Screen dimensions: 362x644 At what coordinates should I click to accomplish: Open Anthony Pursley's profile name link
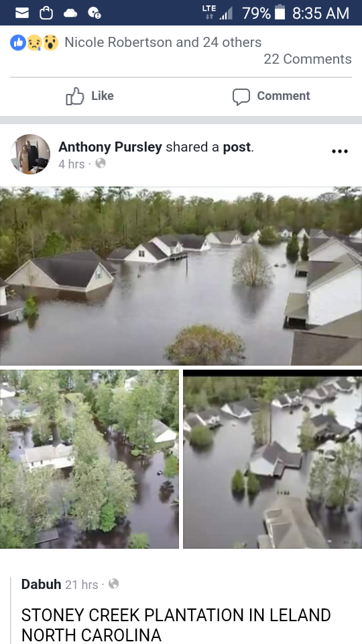110,147
